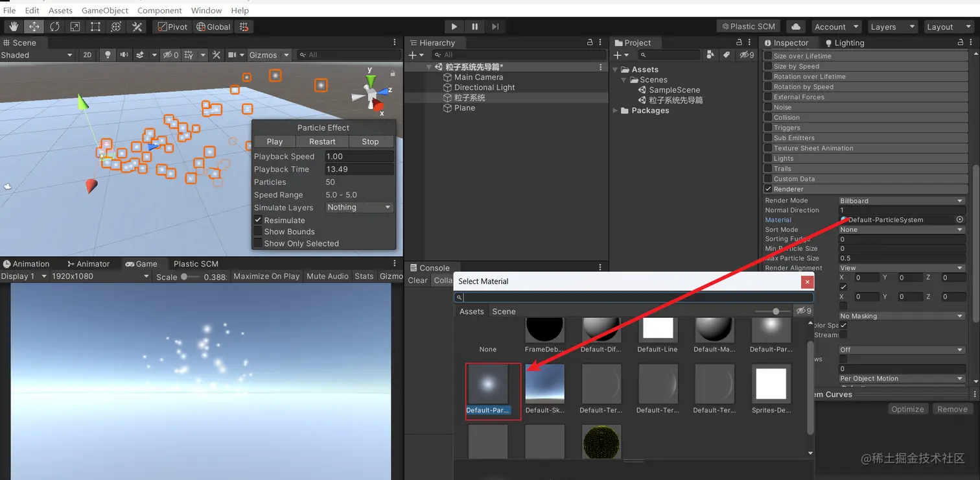This screenshot has height=480, width=980.
Task: Click the Play button in the editor toolbar
Action: point(454,27)
